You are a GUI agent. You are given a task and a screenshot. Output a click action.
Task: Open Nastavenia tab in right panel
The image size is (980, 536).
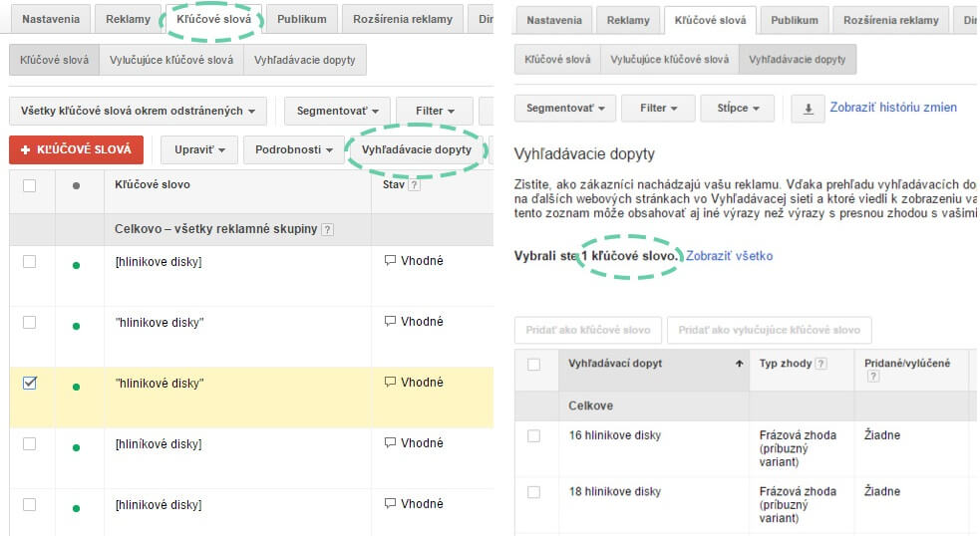(x=553, y=20)
